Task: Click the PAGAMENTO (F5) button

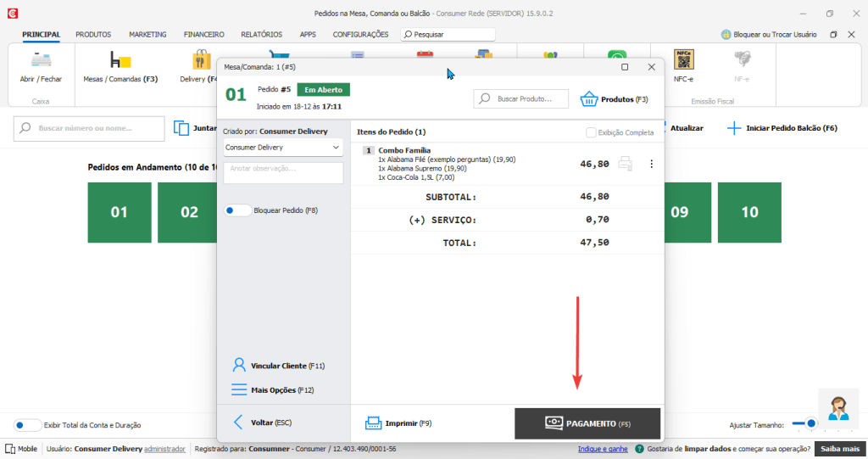Action: [587, 423]
